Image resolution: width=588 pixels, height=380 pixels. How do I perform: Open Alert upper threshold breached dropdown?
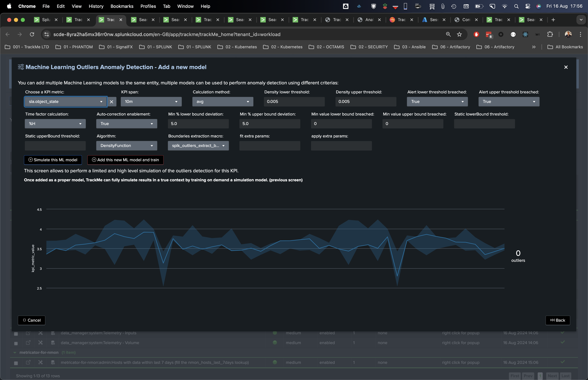pos(509,102)
